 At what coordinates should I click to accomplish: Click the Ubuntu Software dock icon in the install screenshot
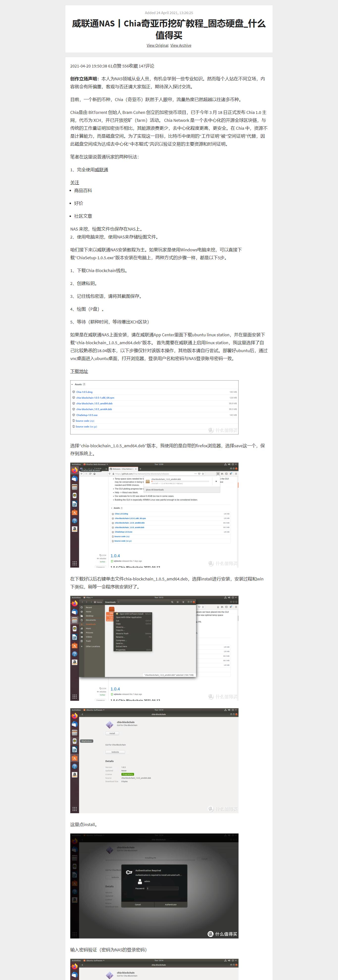point(75,759)
